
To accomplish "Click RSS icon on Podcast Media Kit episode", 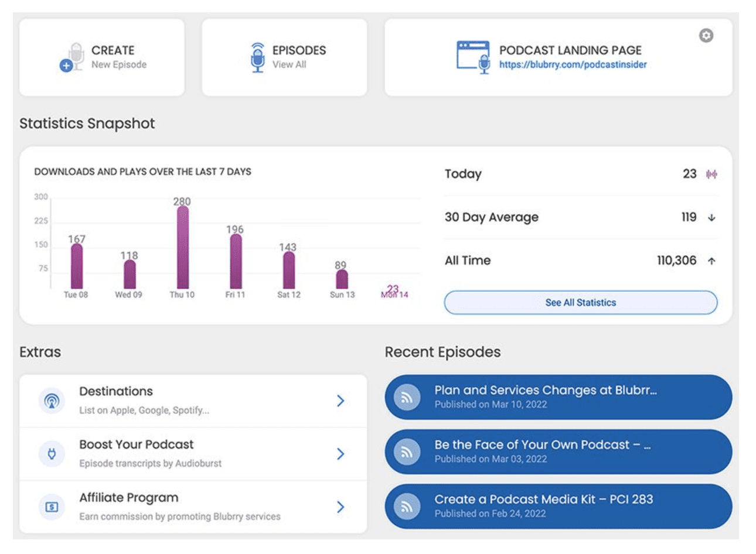I will pos(407,507).
